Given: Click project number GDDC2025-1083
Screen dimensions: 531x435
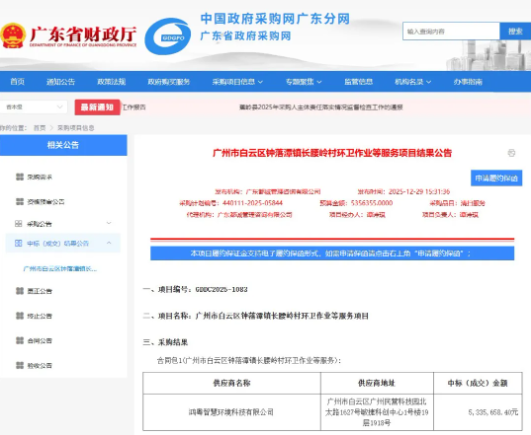Looking at the screenshot, I should [x=221, y=289].
